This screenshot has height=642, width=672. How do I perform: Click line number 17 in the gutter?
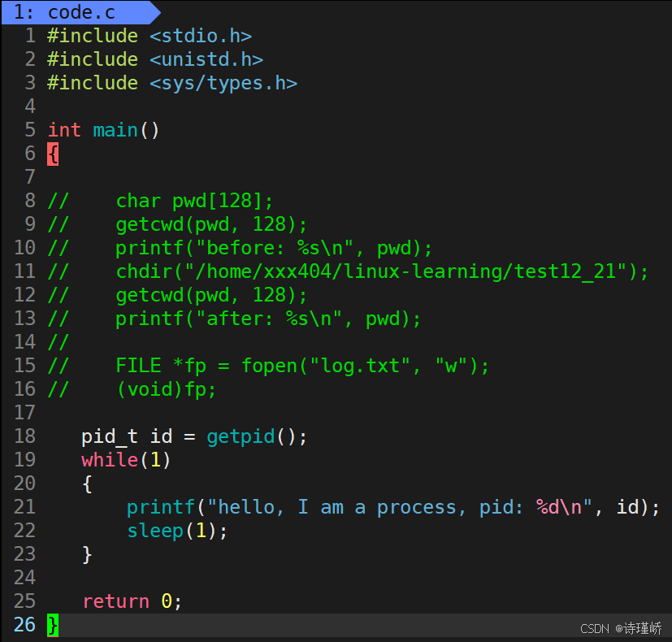coord(24,413)
